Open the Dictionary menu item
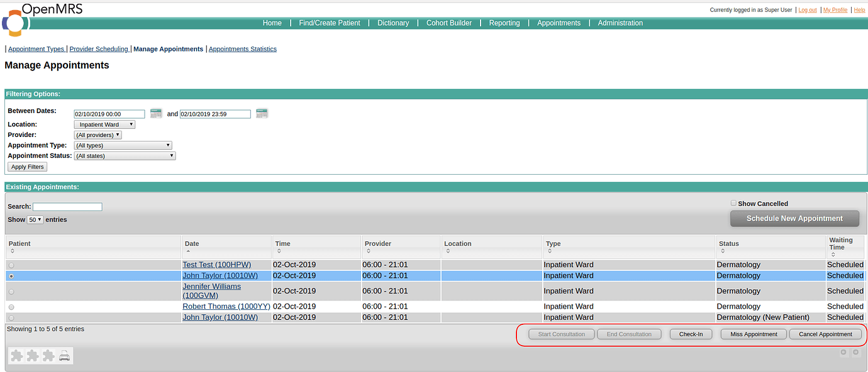This screenshot has height=372, width=868. (x=392, y=23)
